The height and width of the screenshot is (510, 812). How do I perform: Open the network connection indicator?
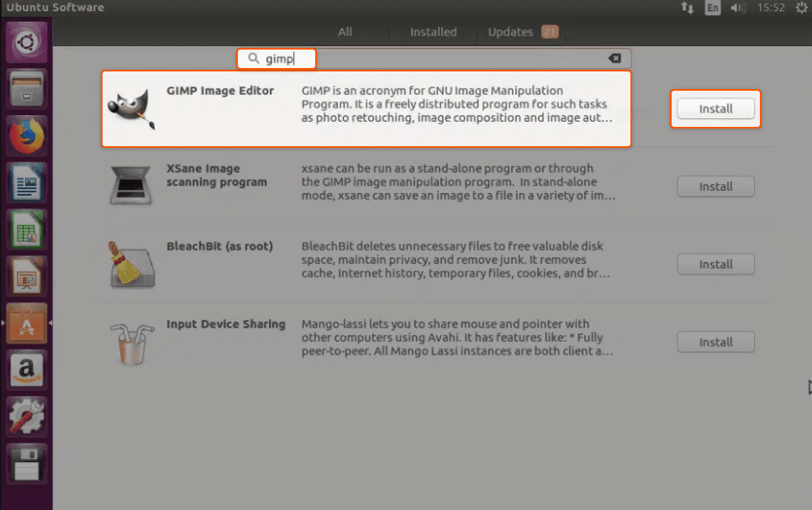(688, 8)
